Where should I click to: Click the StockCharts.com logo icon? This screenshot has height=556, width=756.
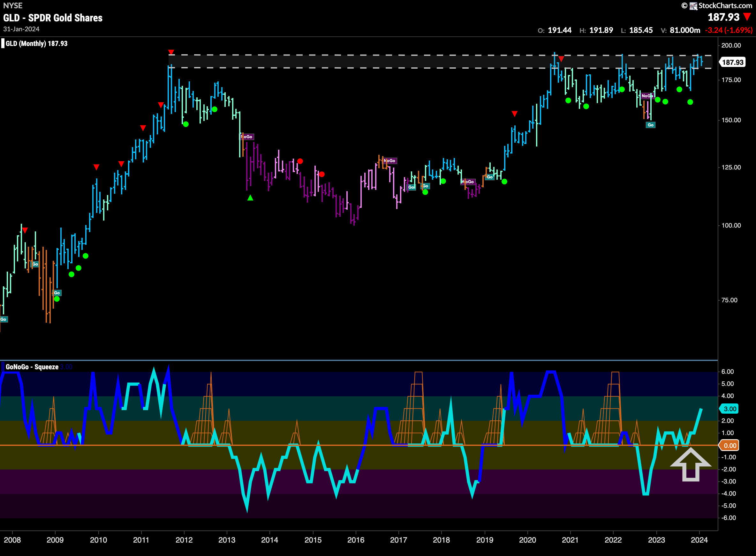click(693, 6)
